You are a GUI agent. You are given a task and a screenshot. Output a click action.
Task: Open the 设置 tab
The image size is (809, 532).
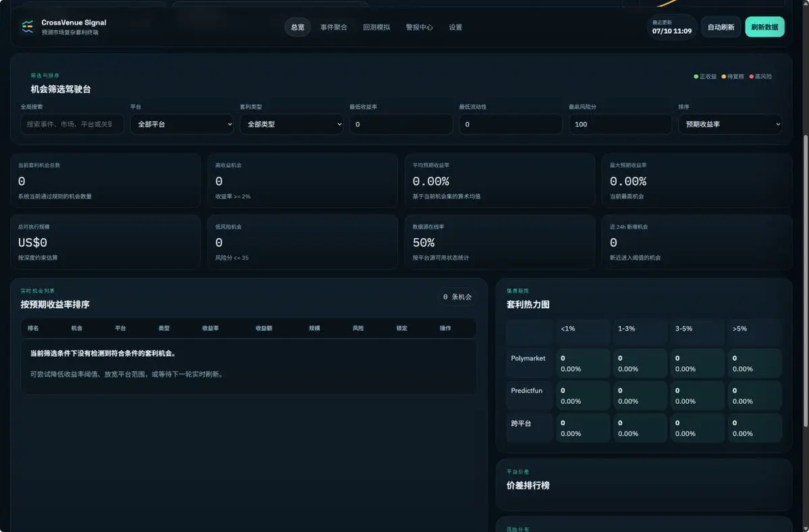click(455, 28)
